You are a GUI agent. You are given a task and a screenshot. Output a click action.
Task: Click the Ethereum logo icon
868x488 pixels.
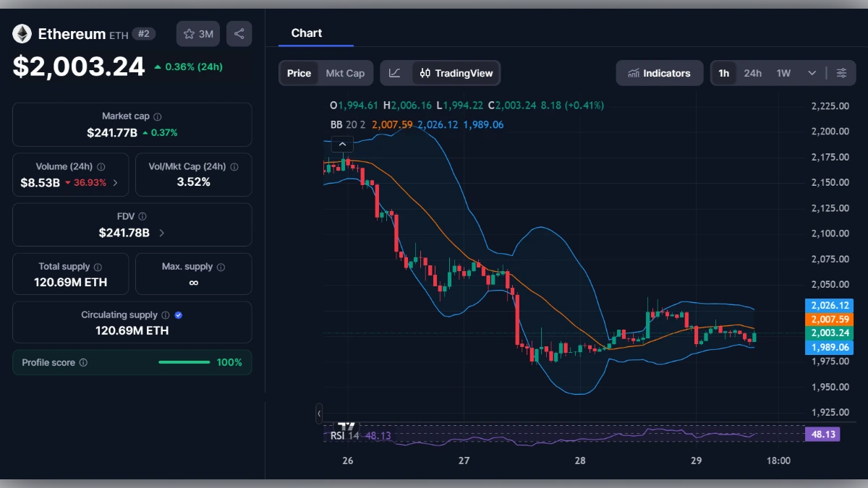[x=22, y=33]
